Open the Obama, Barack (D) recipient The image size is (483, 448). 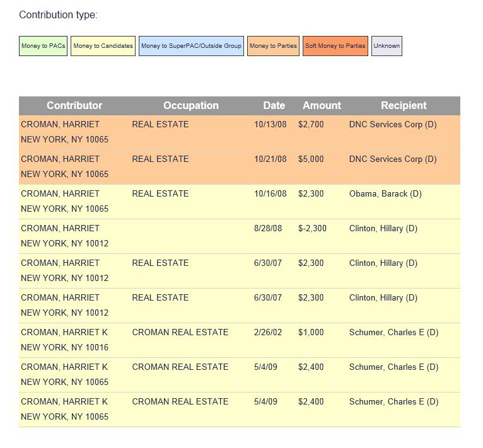click(385, 194)
